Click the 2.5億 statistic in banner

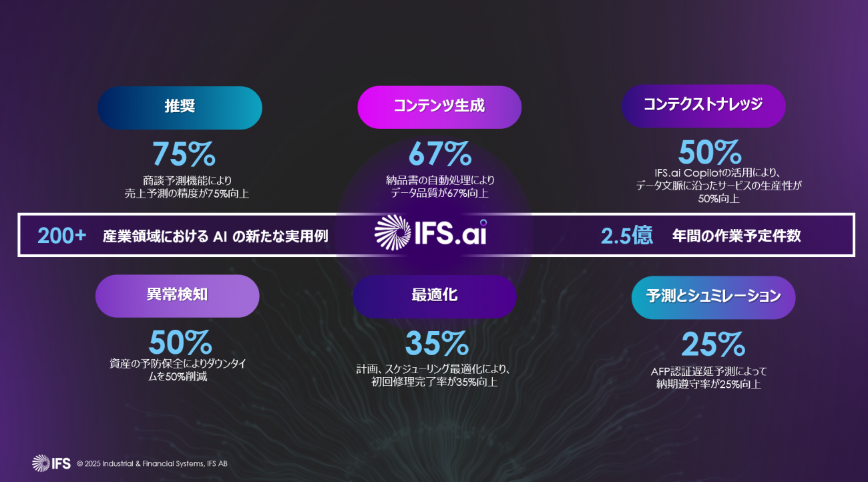626,236
